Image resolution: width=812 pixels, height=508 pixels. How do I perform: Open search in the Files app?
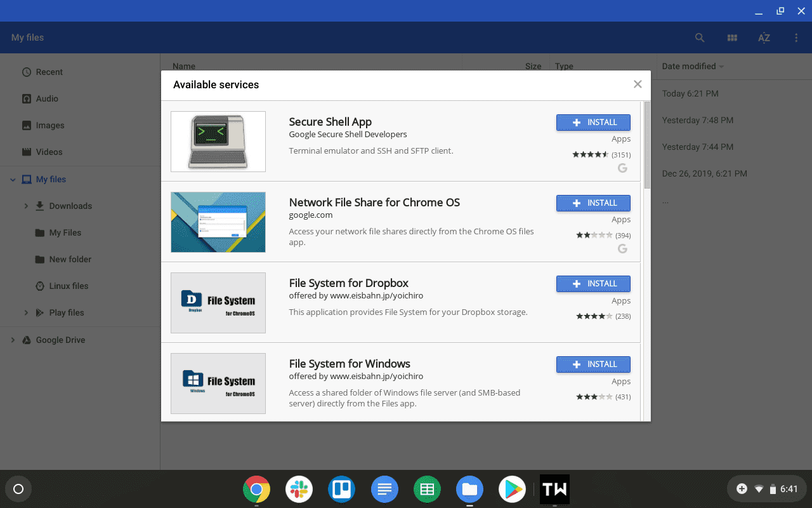pos(700,37)
